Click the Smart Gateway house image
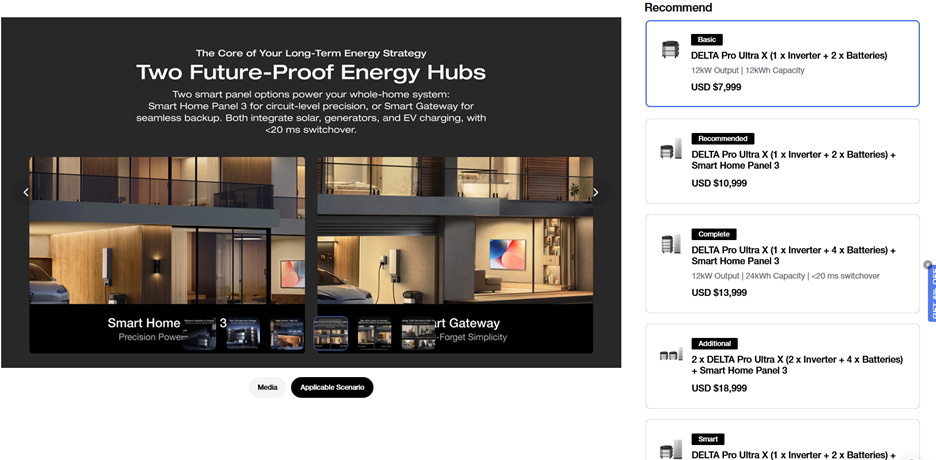 point(455,231)
